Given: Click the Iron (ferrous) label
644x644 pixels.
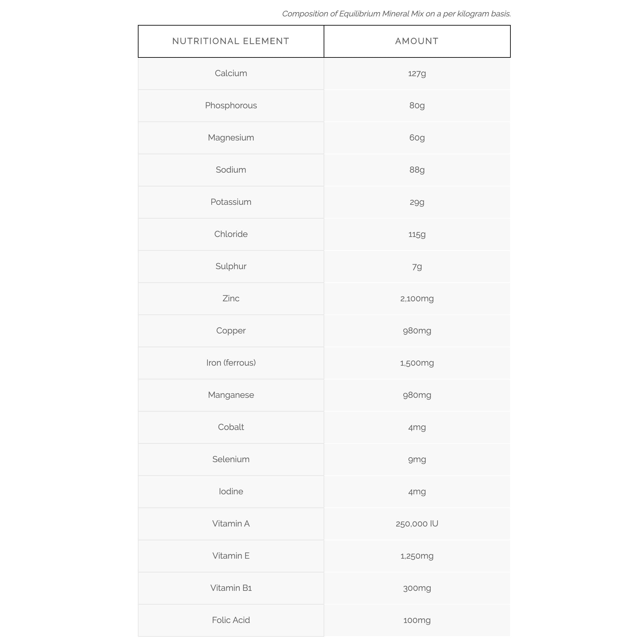Looking at the screenshot, I should [231, 363].
